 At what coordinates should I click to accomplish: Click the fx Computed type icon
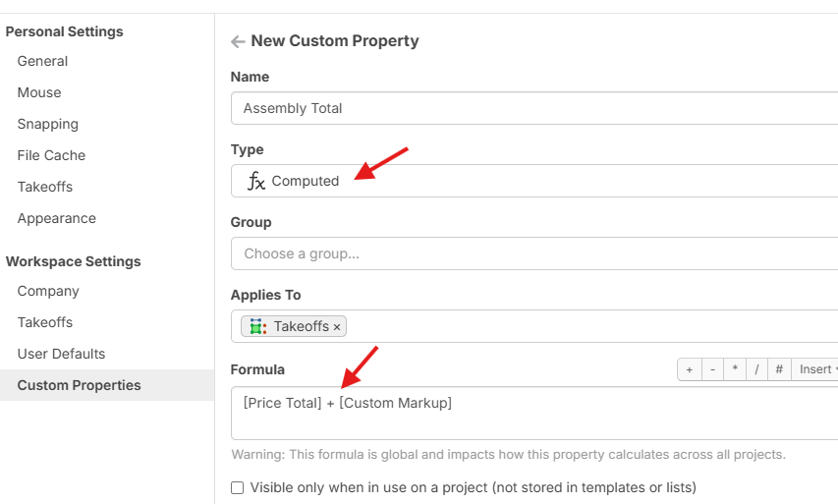click(x=256, y=181)
